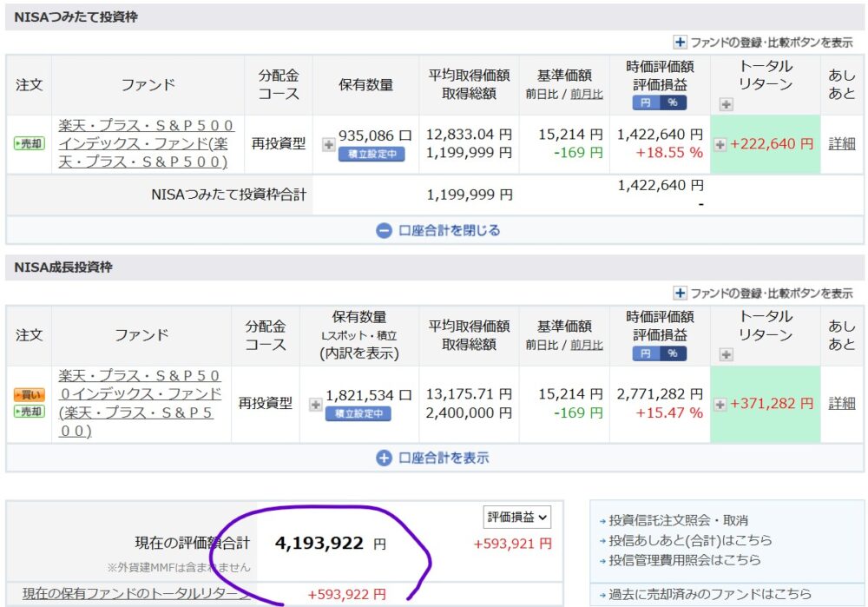This screenshot has height=607, width=868.
Task: Open 投信管理費用照会はこちら link
Action: [x=684, y=560]
